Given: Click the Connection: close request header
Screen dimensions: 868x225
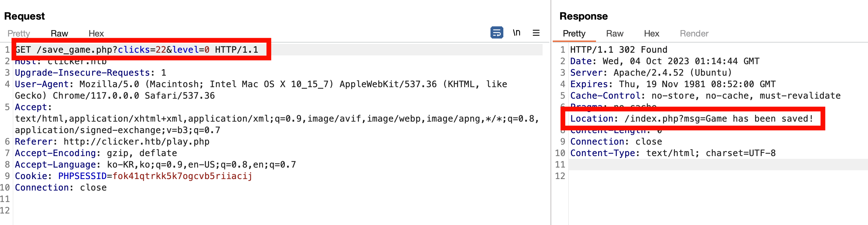Looking at the screenshot, I should pyautogui.click(x=61, y=187).
